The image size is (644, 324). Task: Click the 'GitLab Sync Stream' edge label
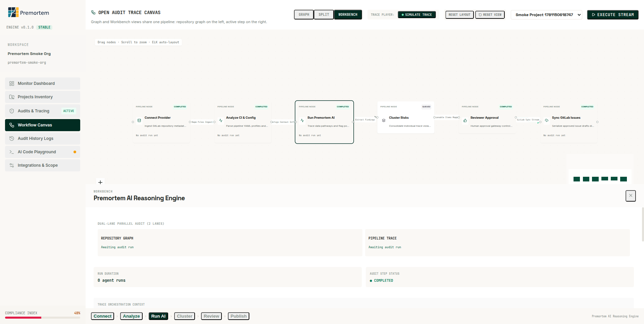(x=528, y=120)
